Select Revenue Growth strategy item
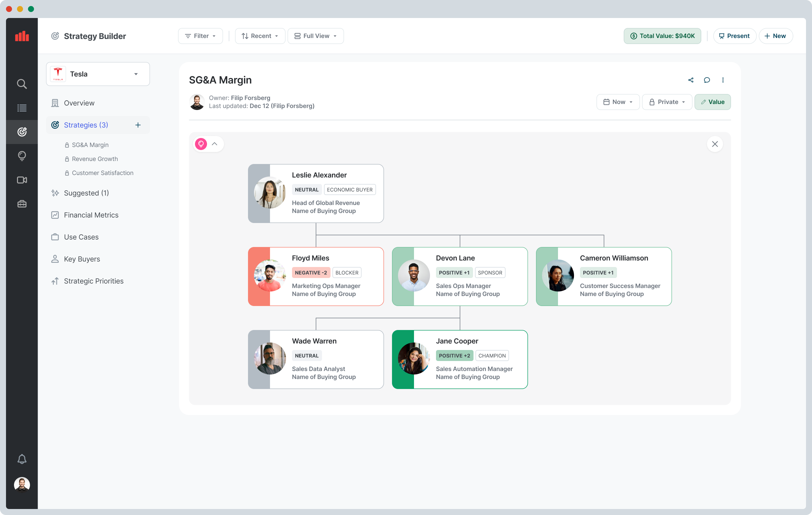Screen dimensions: 812x515 (x=95, y=159)
